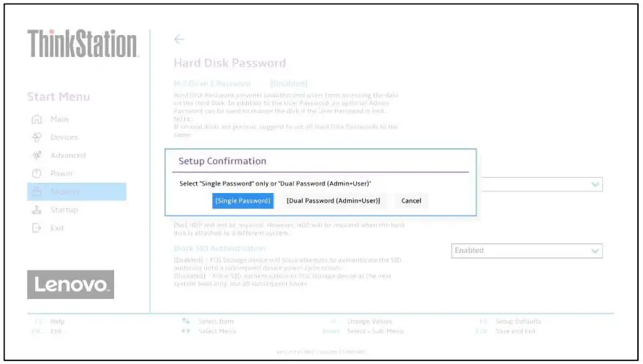
Task: Select the highlighted Security menu item
Action: 77,192
